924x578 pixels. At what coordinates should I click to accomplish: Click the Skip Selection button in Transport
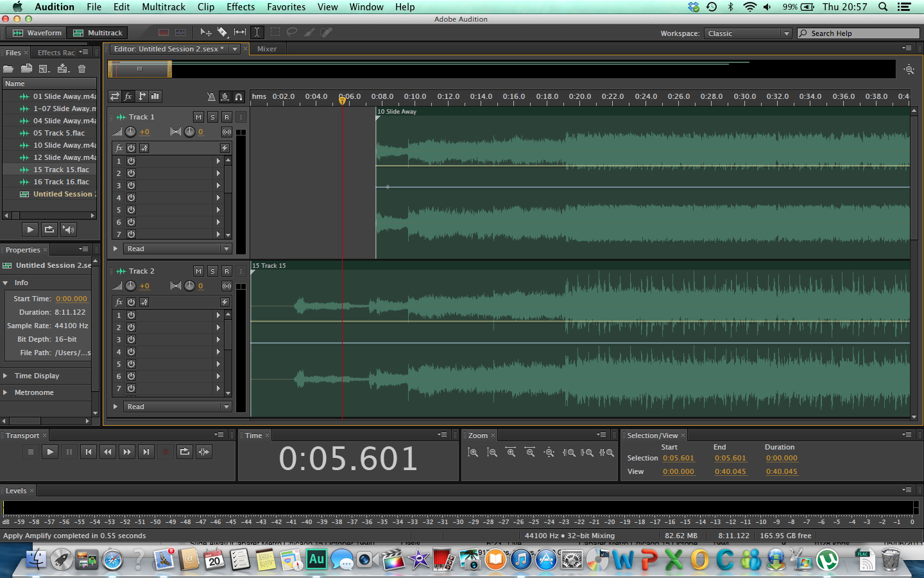coord(204,452)
